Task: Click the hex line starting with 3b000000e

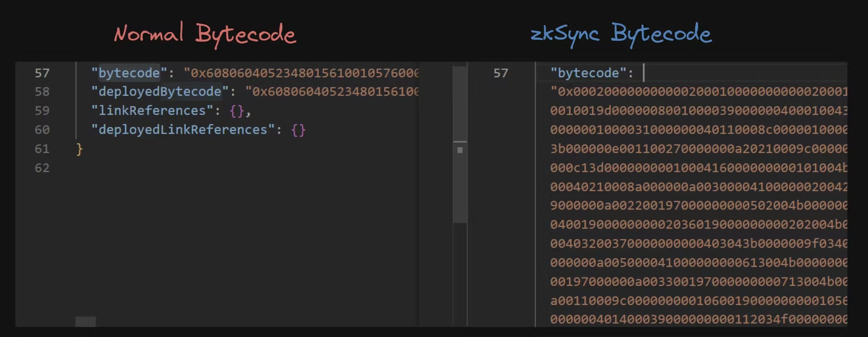Action: (698, 149)
